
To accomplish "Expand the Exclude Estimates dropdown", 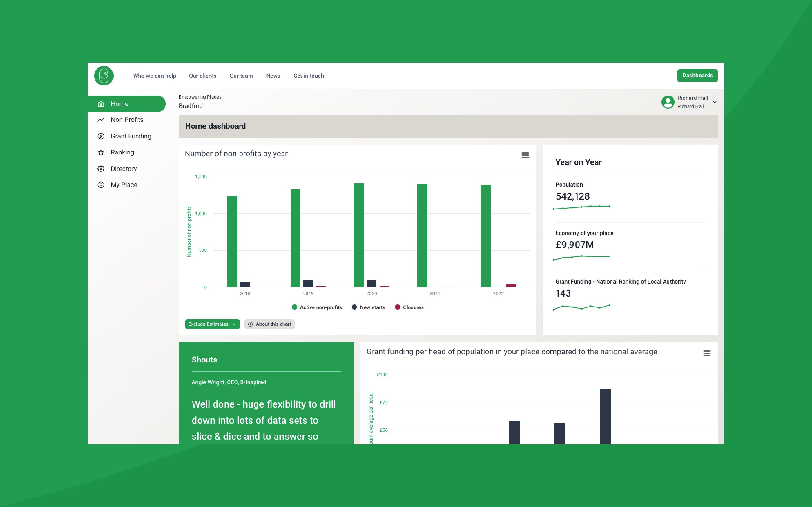I will tap(212, 324).
